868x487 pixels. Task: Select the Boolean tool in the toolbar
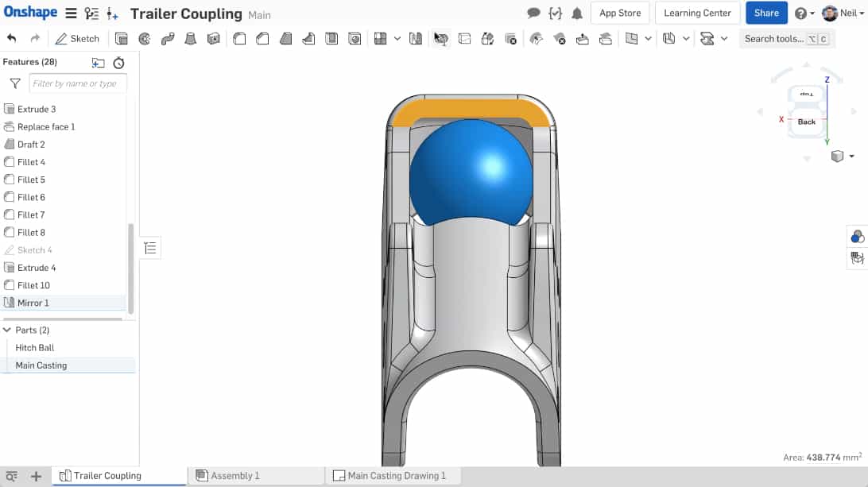coord(441,39)
